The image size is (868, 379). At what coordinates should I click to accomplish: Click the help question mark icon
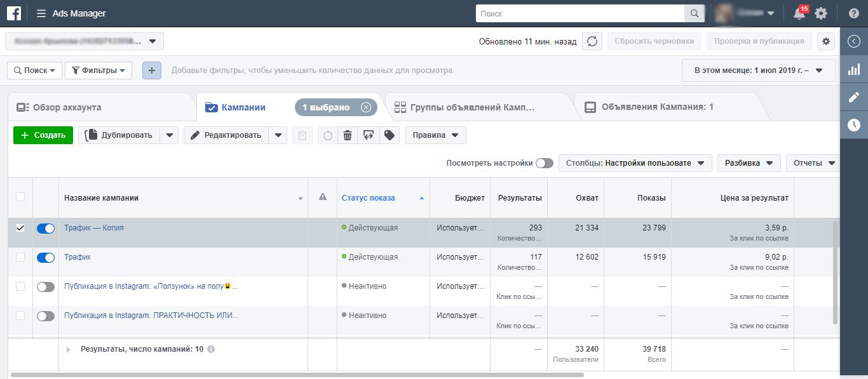[854, 13]
